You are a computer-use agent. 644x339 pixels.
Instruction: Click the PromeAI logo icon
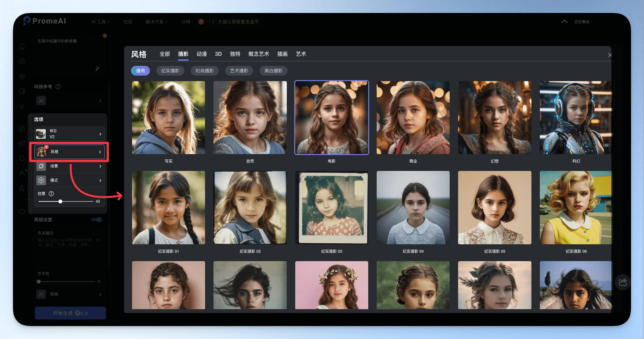(x=27, y=21)
